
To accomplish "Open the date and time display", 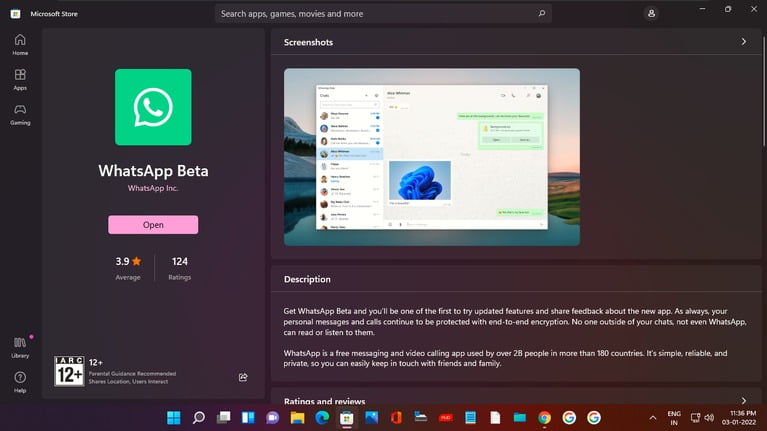I will 739,418.
